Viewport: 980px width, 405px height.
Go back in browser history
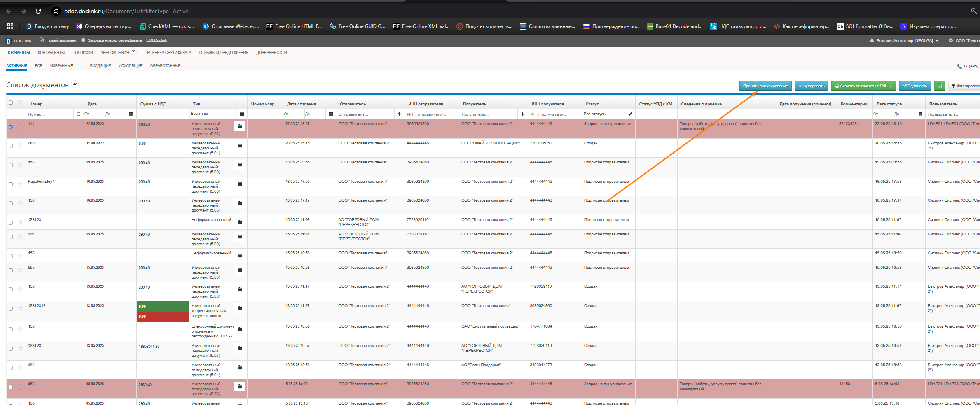pyautogui.click(x=9, y=11)
